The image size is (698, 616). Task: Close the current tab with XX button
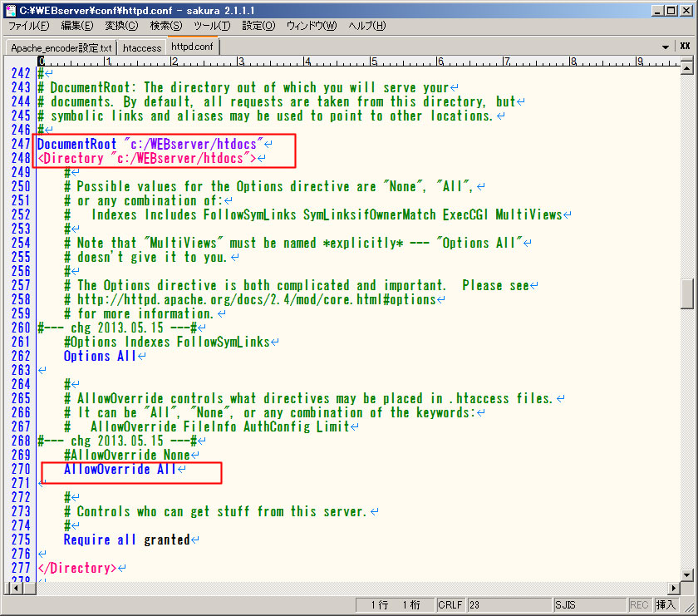685,46
